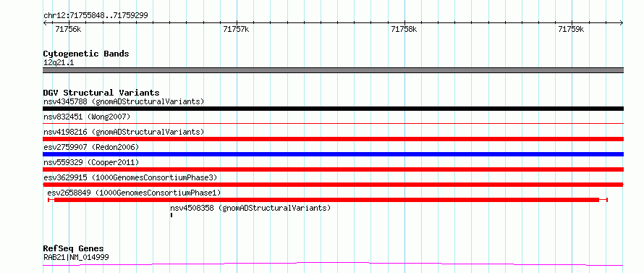Open the esv3629915 1000GenomesConsortiumPhase3 label
The image size is (644, 273).
point(130,177)
